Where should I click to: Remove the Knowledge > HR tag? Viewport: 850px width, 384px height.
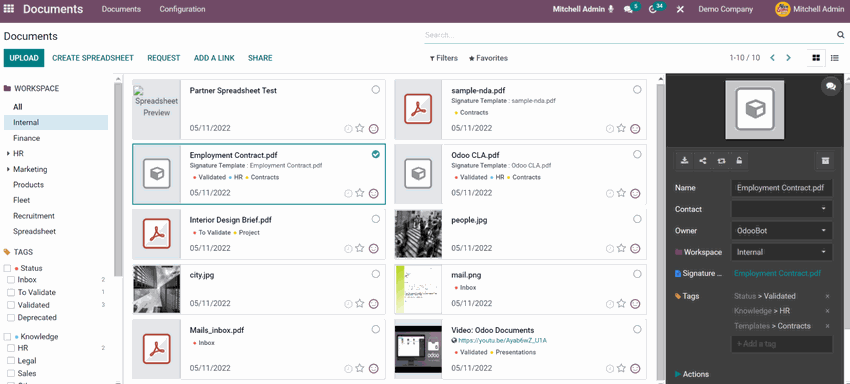tap(827, 311)
